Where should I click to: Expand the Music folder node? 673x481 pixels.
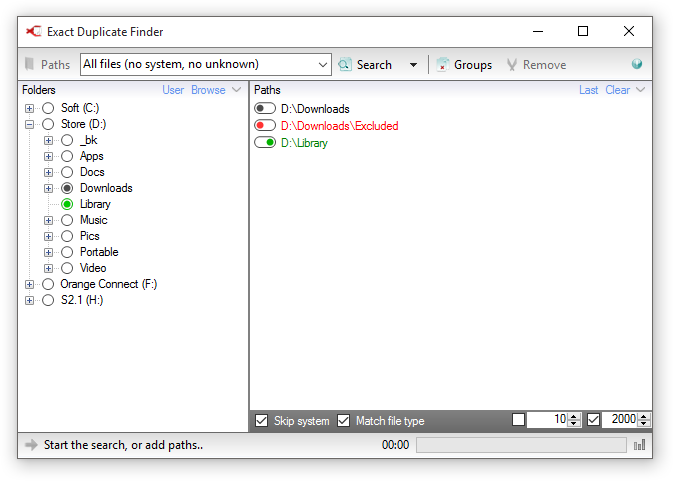click(x=48, y=221)
